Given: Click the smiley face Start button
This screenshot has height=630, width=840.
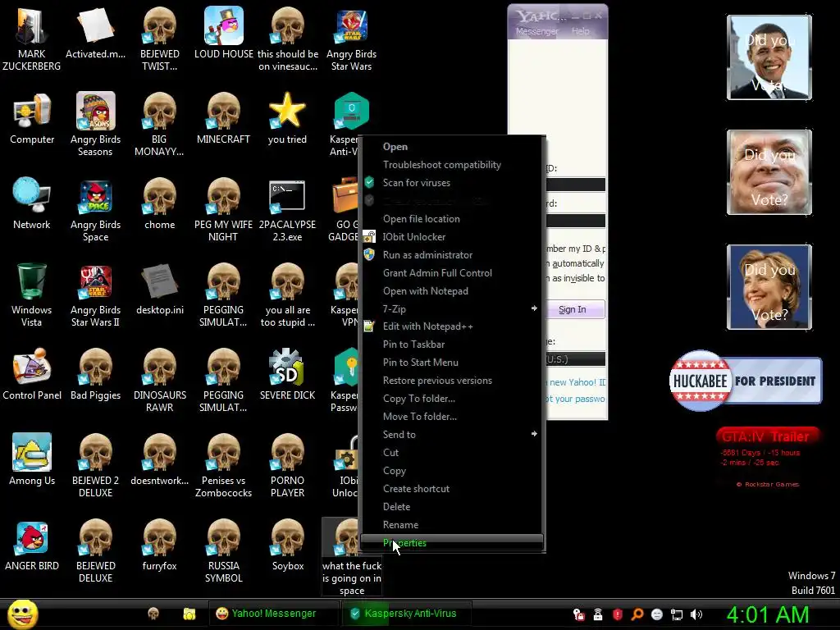Looking at the screenshot, I should coord(22,614).
